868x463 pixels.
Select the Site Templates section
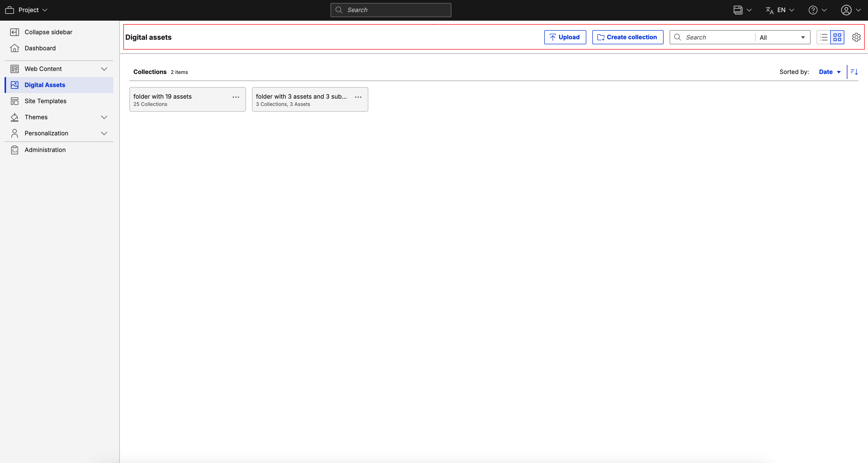(45, 101)
